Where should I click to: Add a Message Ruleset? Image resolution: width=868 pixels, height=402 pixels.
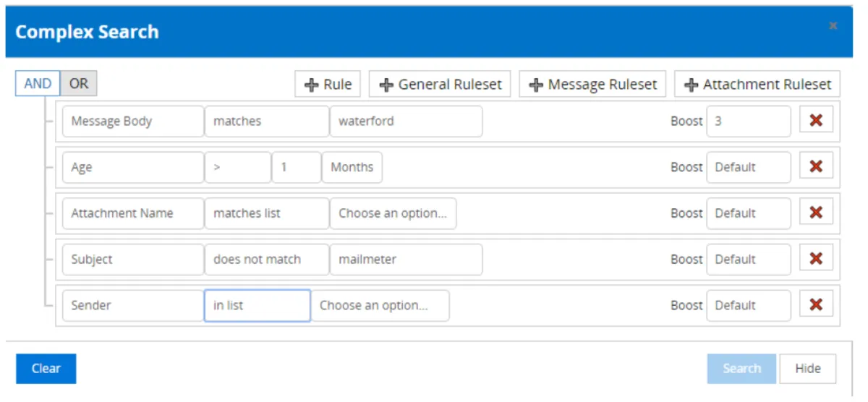pyautogui.click(x=593, y=85)
